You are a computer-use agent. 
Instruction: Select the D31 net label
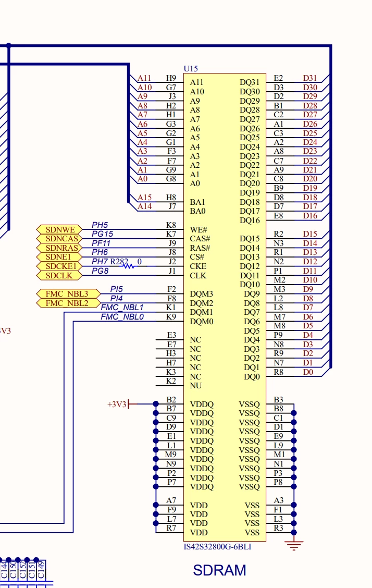coord(310,78)
